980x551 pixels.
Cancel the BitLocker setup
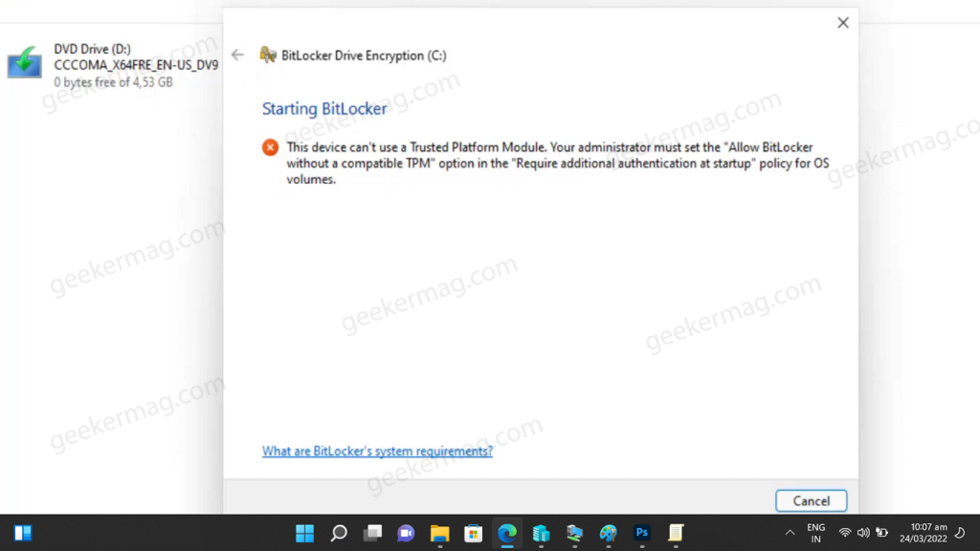[x=812, y=501]
